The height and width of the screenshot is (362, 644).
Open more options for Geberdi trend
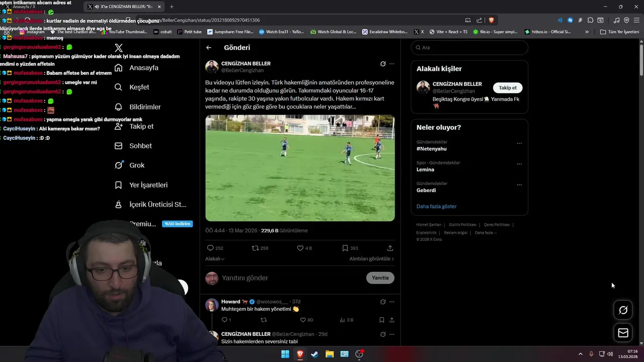(519, 185)
